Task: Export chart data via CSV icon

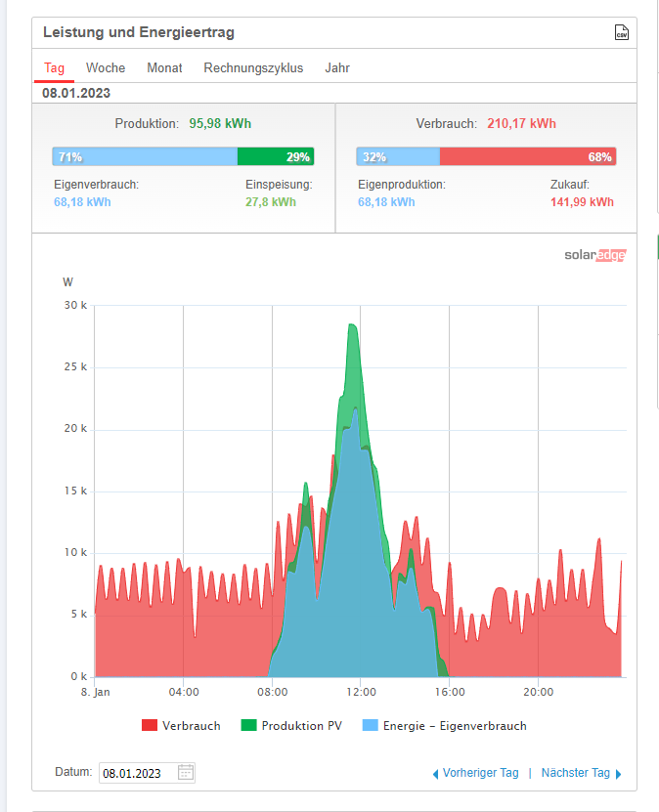Action: (x=621, y=32)
